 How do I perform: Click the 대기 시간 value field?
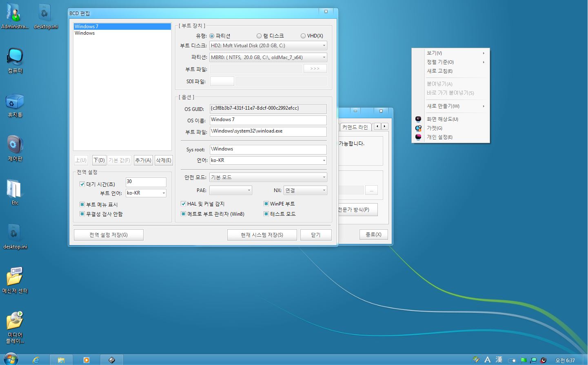pos(146,182)
